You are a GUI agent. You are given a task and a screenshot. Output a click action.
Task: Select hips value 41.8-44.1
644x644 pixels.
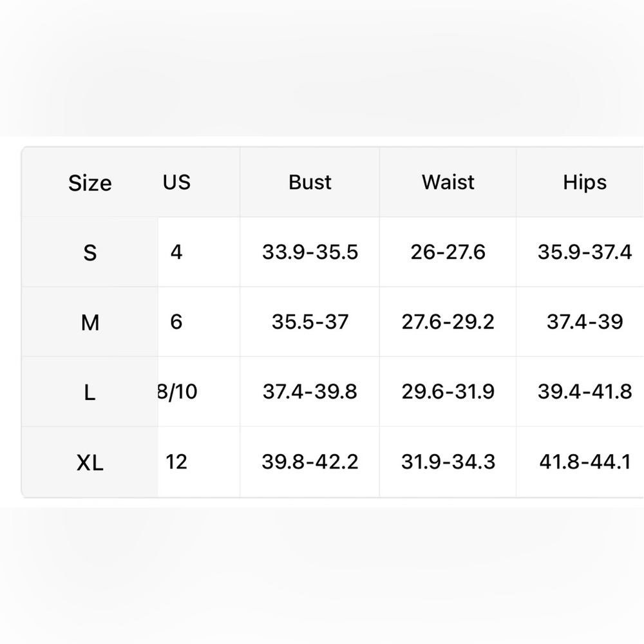pos(585,462)
